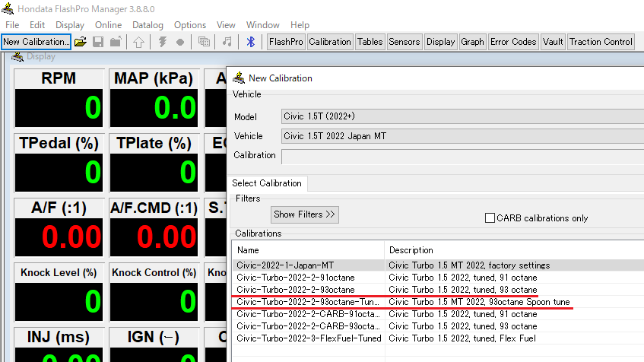Screen dimensions: 644x362
Task: Click the Save floppy disk icon
Action: pos(98,42)
